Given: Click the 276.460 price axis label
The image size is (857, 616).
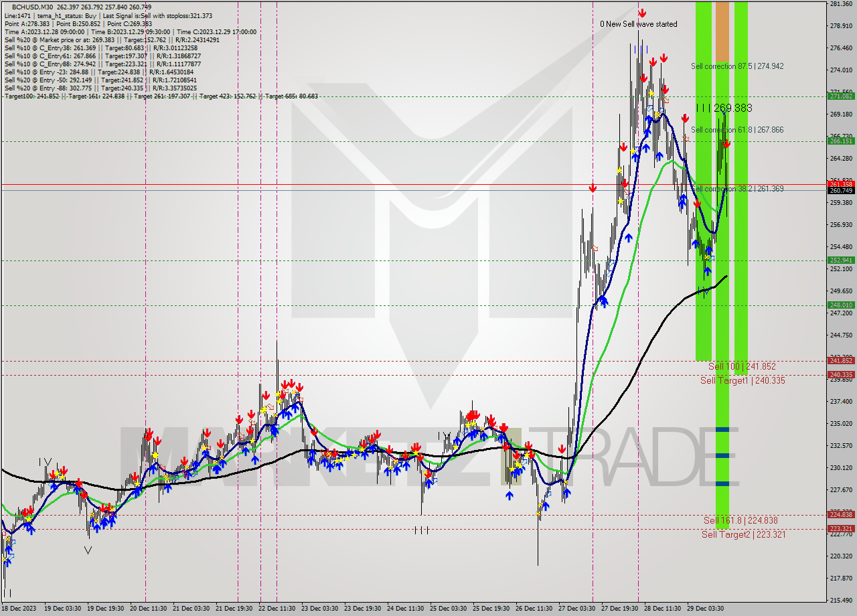Looking at the screenshot, I should [x=841, y=48].
